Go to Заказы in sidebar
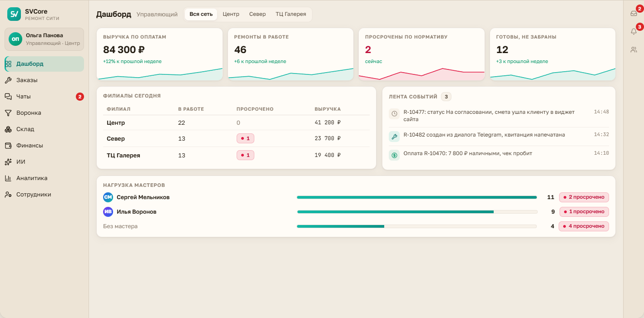644x318 pixels. [x=44, y=80]
